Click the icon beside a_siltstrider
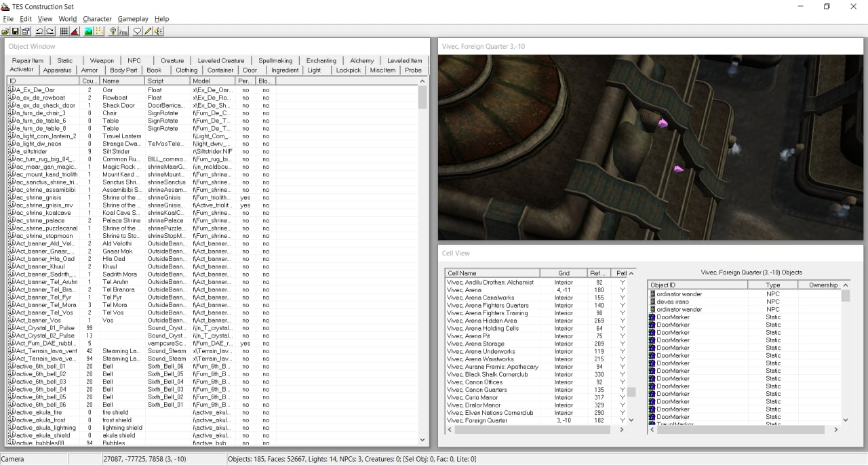The image size is (868, 465). [x=12, y=151]
